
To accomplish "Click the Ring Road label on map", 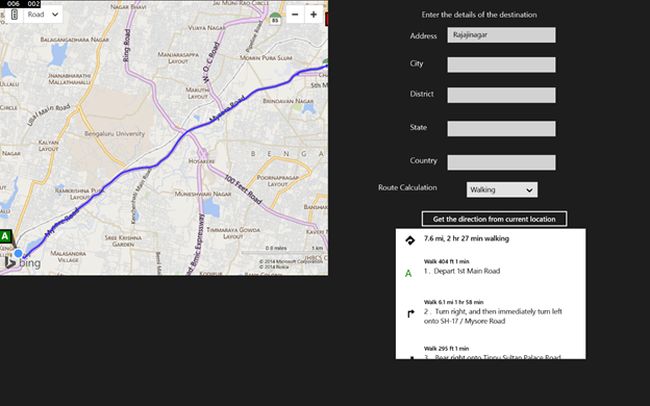I will pos(127,46).
